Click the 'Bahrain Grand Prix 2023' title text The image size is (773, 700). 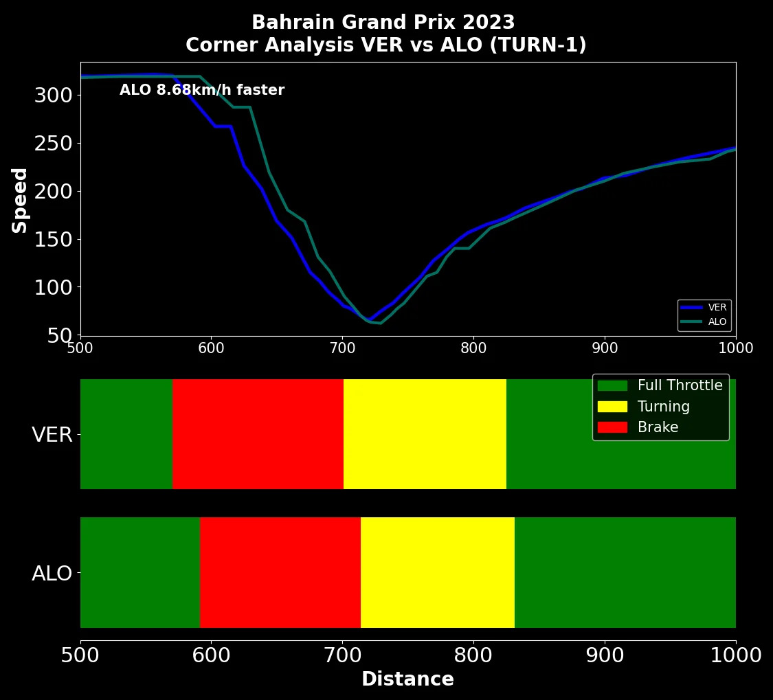click(383, 22)
